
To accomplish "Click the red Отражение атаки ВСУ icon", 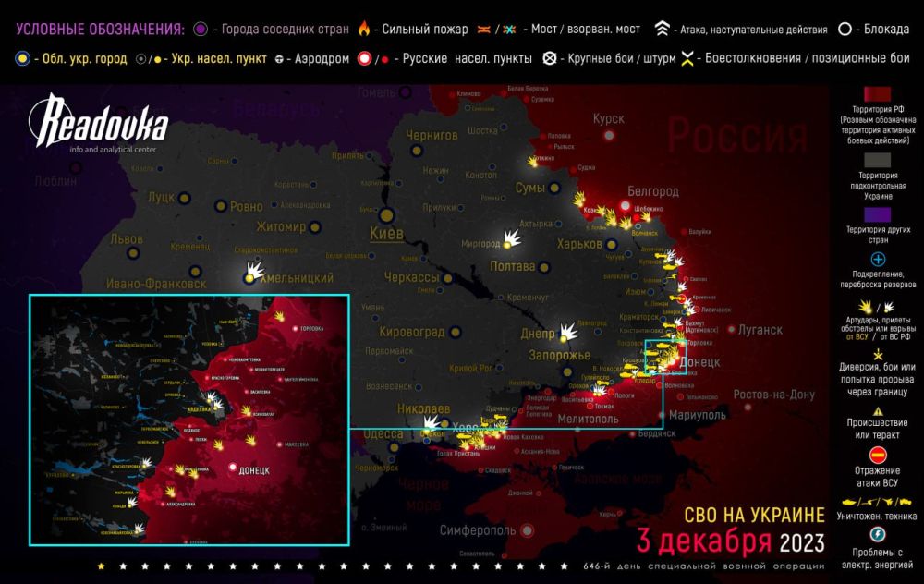I will pos(877,455).
